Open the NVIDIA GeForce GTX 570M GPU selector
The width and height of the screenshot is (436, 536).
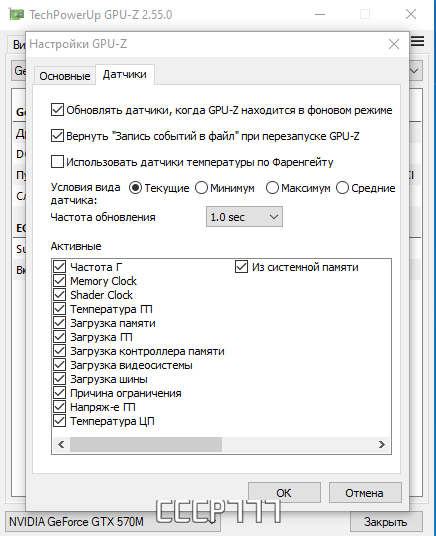pos(113,522)
